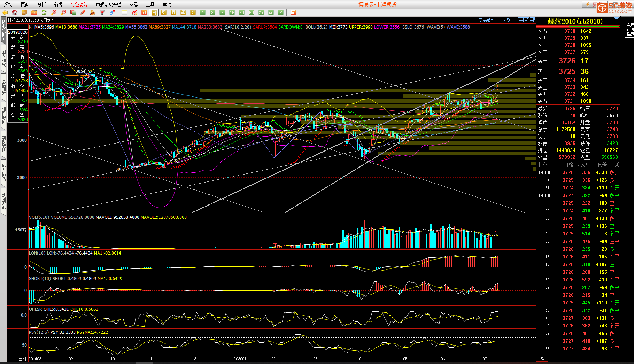Viewport: 634px width, 364px height.
Task: Select the 4hr period icon
Action: click(x=271, y=13)
